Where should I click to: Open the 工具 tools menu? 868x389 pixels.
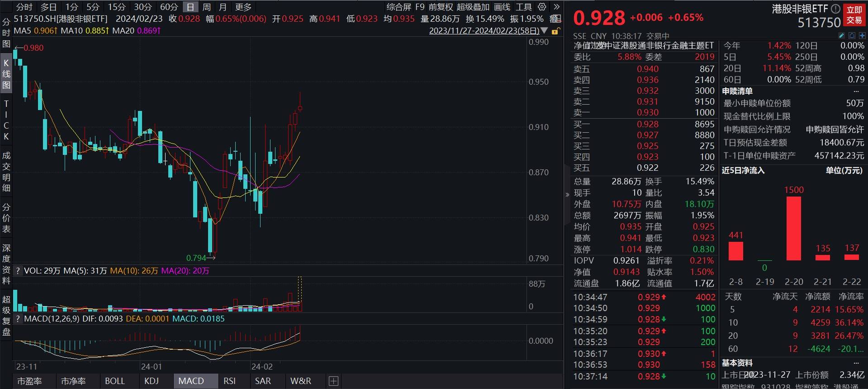point(524,7)
